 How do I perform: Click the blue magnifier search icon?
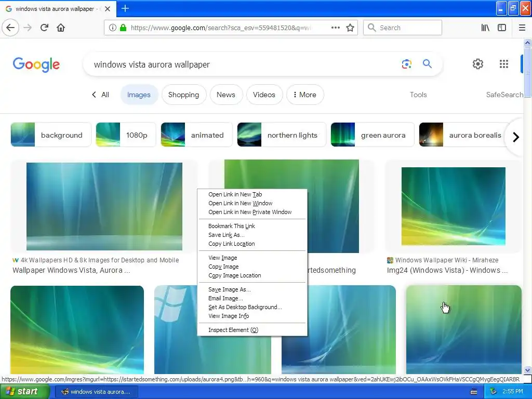[x=427, y=63]
